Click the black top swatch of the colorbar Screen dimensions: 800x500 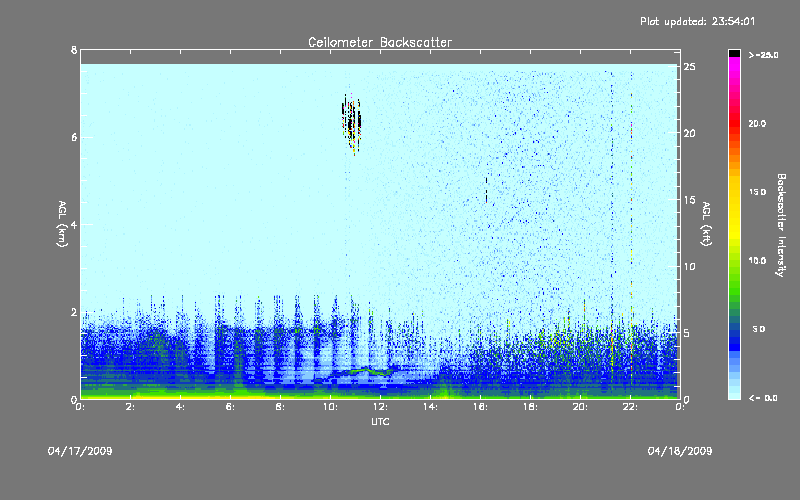pyautogui.click(x=734, y=53)
